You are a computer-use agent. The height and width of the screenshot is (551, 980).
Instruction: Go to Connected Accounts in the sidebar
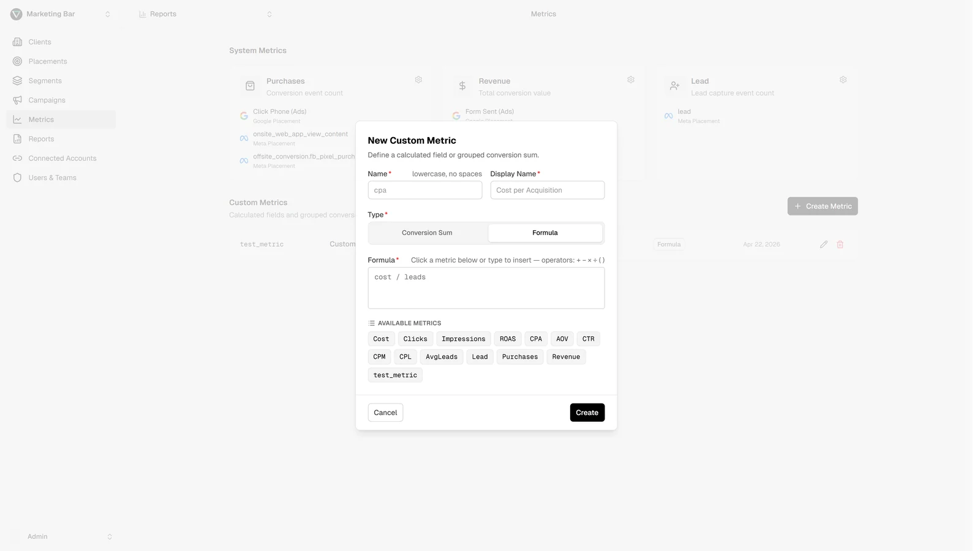tap(62, 159)
